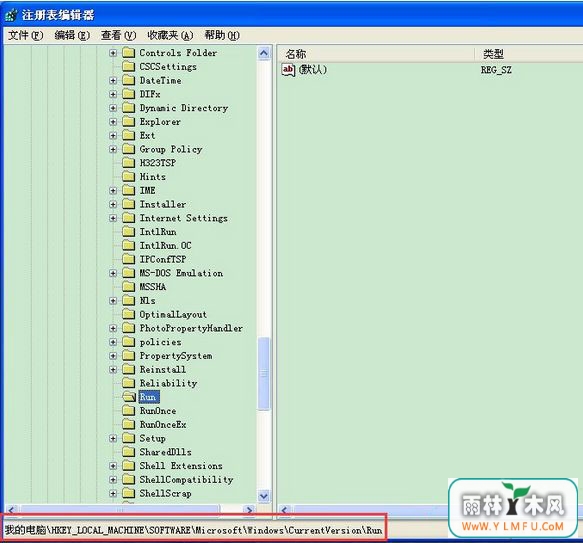Click the ShellScrap folder icon
This screenshot has height=543, width=583.
(x=129, y=493)
